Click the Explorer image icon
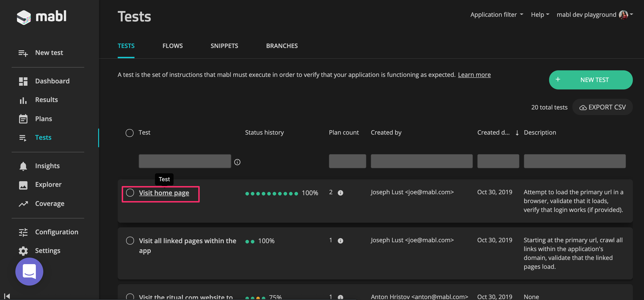644x300 pixels. pyautogui.click(x=23, y=185)
